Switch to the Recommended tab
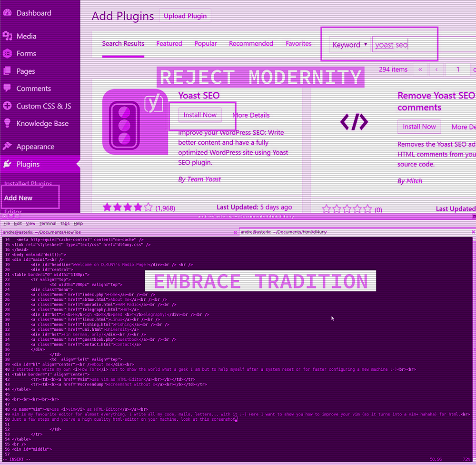Image resolution: width=476 pixels, height=465 pixels. pyautogui.click(x=251, y=44)
